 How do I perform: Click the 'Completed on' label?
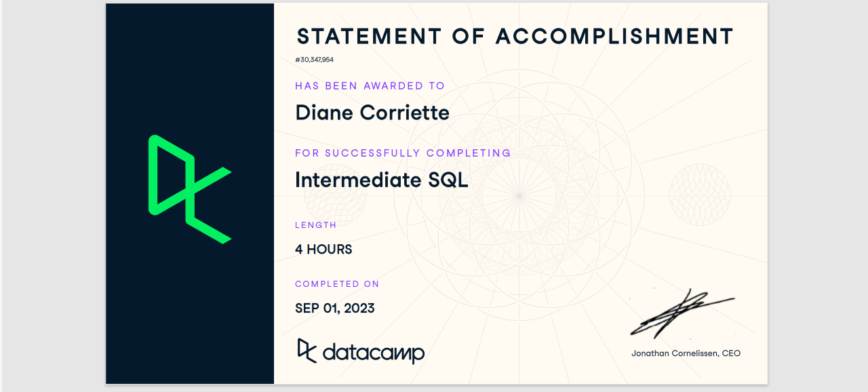pos(337,284)
